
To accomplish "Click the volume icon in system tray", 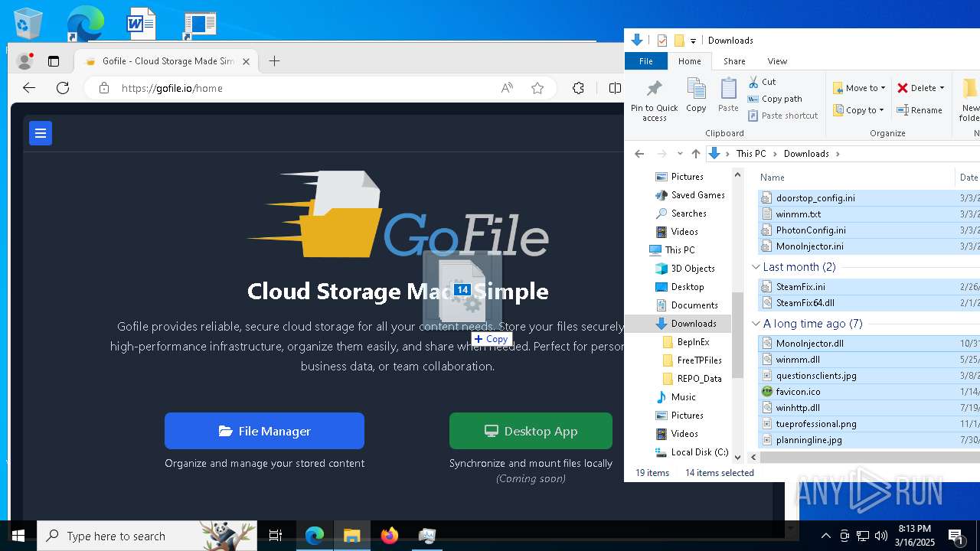I will coord(881,536).
